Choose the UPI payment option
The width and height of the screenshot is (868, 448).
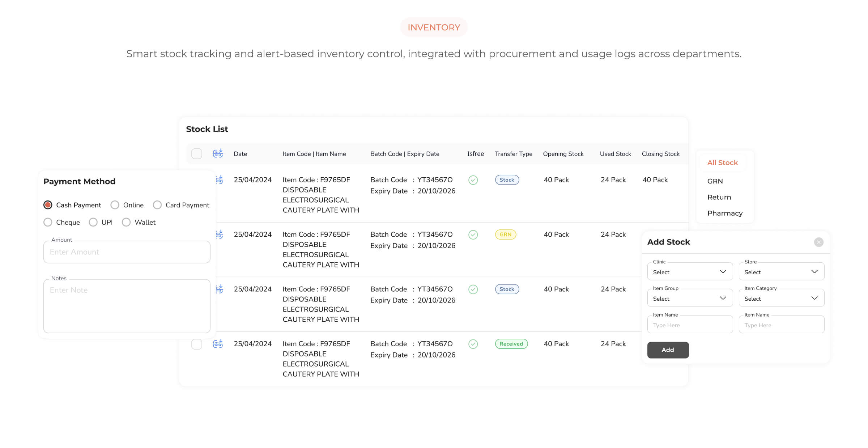[93, 222]
